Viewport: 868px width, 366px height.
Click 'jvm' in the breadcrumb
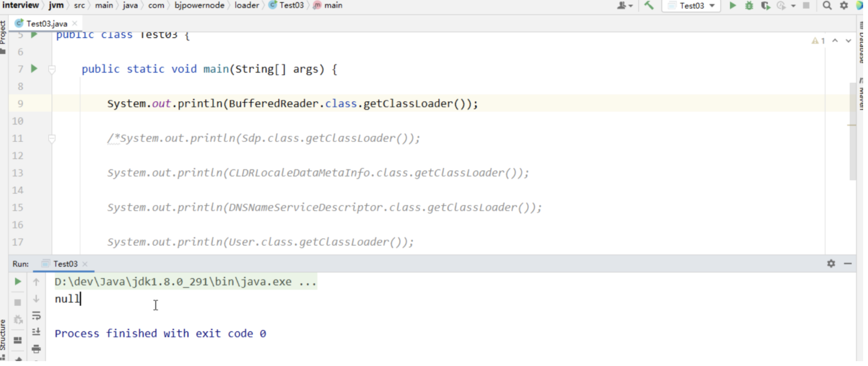click(x=56, y=5)
